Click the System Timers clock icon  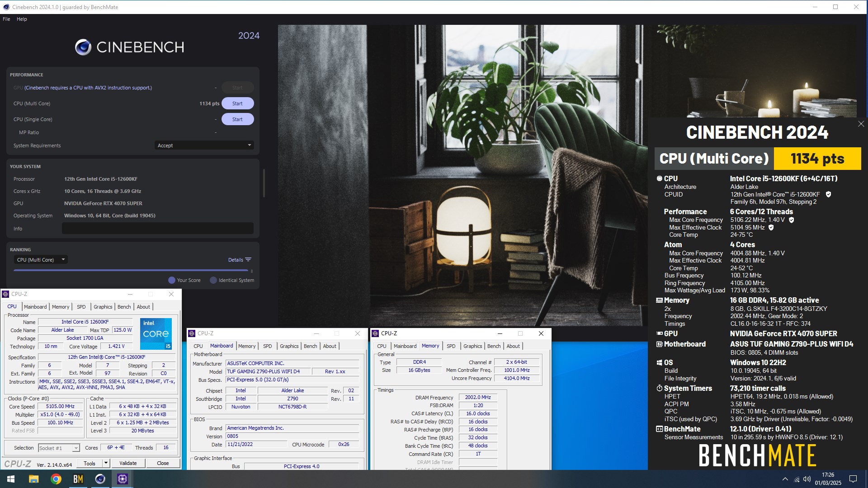659,388
